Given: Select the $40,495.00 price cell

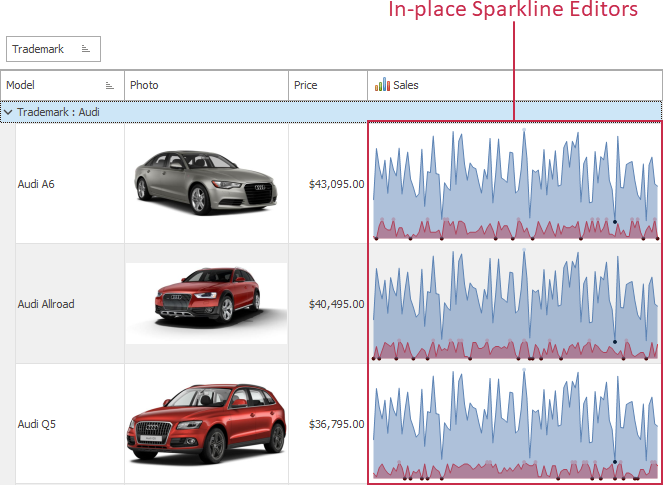Looking at the screenshot, I should (x=328, y=304).
